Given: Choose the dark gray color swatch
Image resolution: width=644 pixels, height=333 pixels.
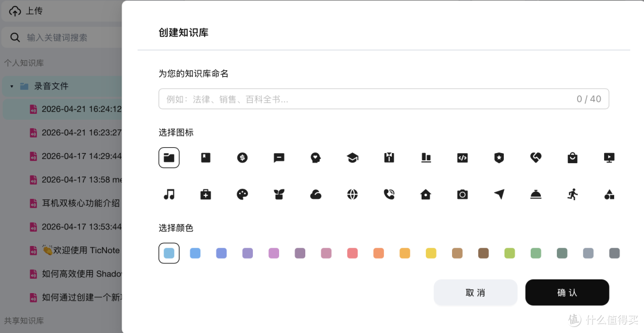Looking at the screenshot, I should coord(614,253).
